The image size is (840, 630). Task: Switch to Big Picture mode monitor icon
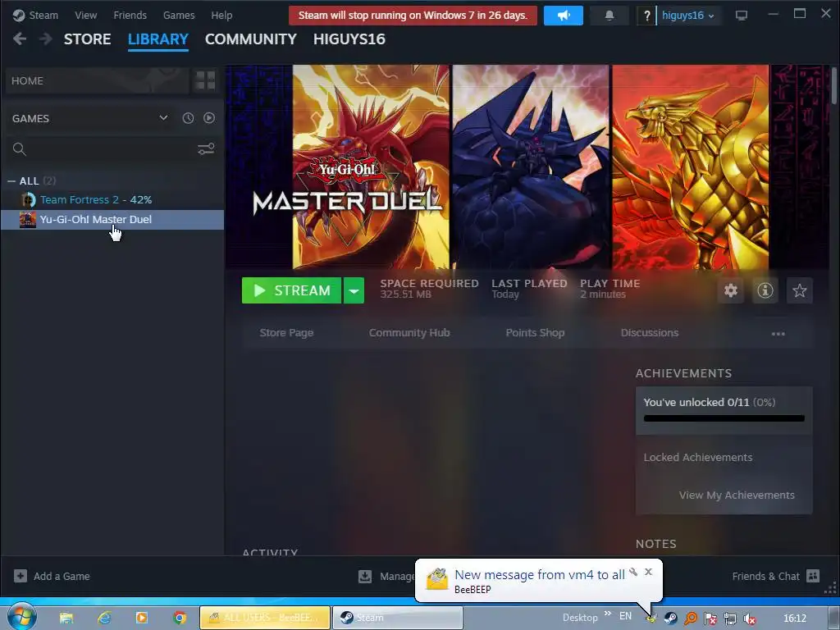click(x=742, y=16)
